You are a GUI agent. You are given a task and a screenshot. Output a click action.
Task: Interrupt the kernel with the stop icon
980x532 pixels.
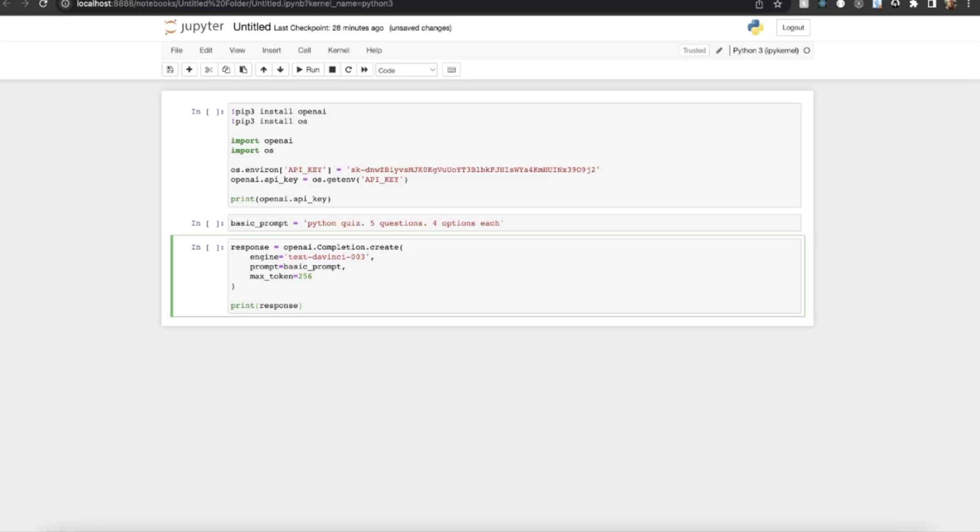(x=332, y=70)
